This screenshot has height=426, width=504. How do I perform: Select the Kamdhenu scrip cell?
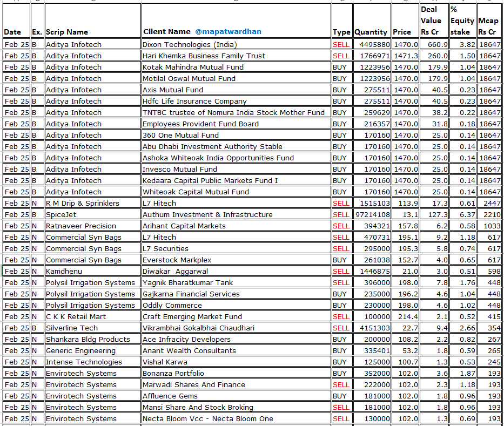coord(92,271)
